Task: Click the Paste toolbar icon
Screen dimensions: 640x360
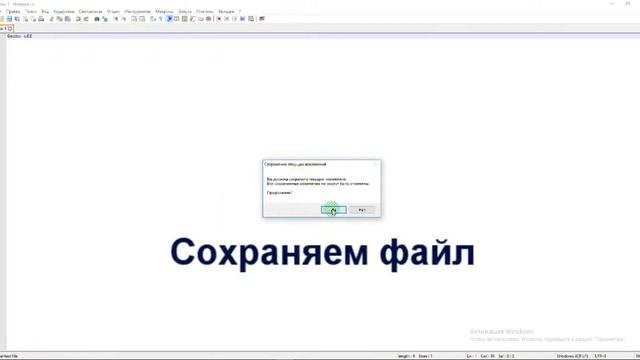Action: (x=68, y=19)
